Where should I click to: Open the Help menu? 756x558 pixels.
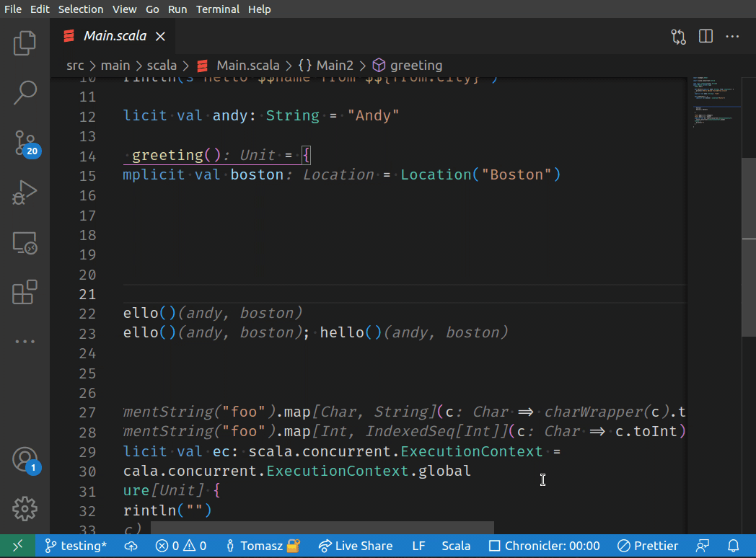pyautogui.click(x=260, y=9)
